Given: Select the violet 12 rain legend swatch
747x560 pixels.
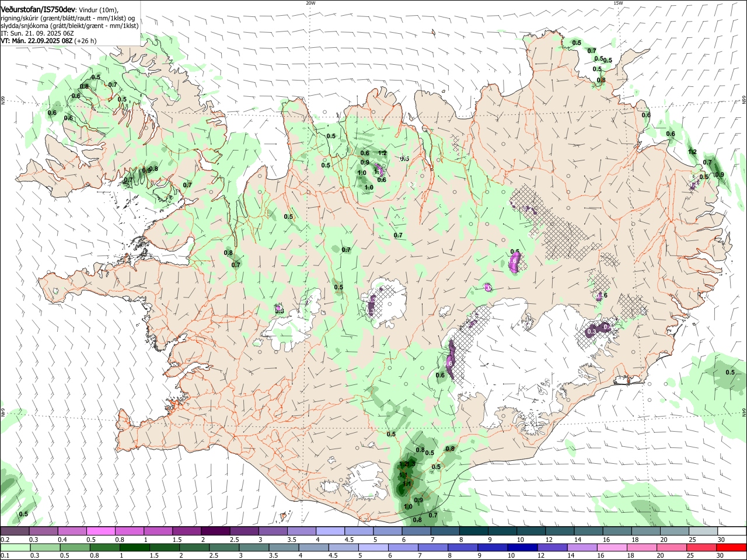Looking at the screenshot, I should (x=551, y=548).
